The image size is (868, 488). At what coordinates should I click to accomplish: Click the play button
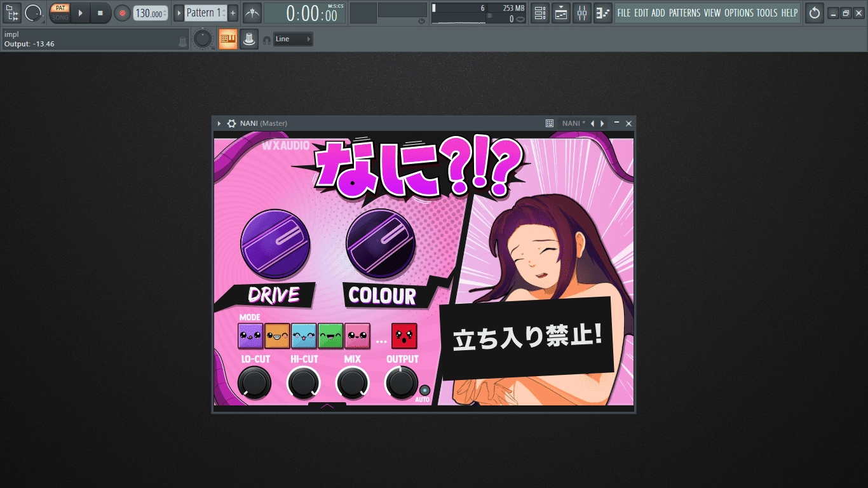[x=80, y=13]
